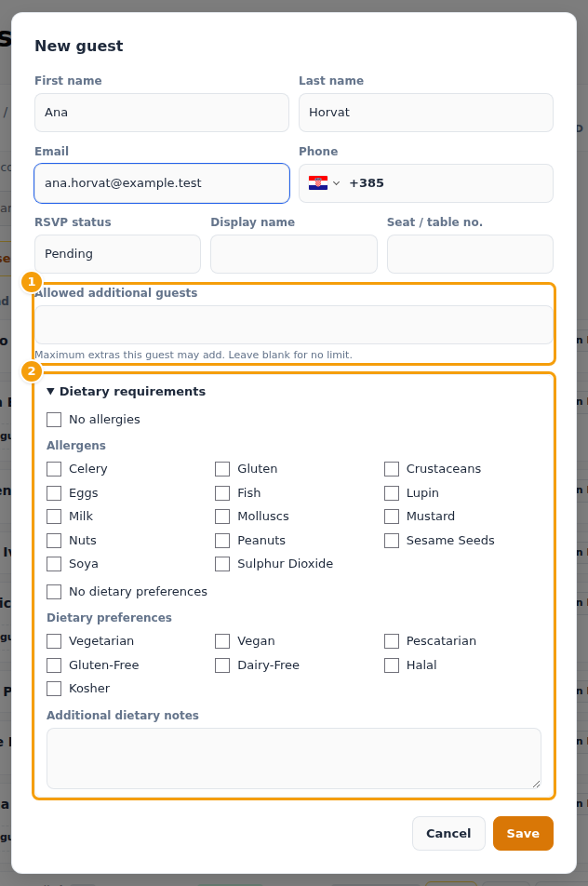Mark Sulphur Dioxide as an allergen
Viewport: 588px width, 886px height.
[222, 564]
